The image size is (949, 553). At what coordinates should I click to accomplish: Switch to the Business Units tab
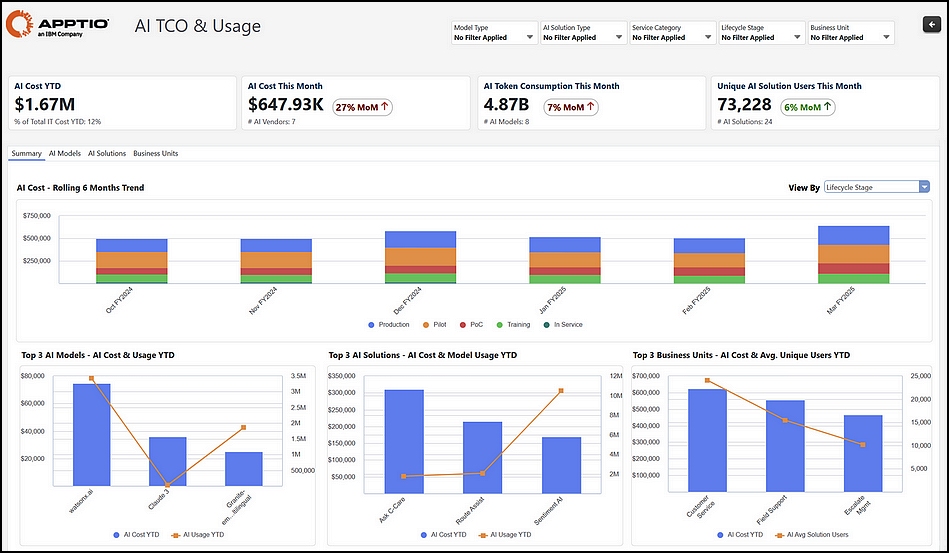click(156, 154)
